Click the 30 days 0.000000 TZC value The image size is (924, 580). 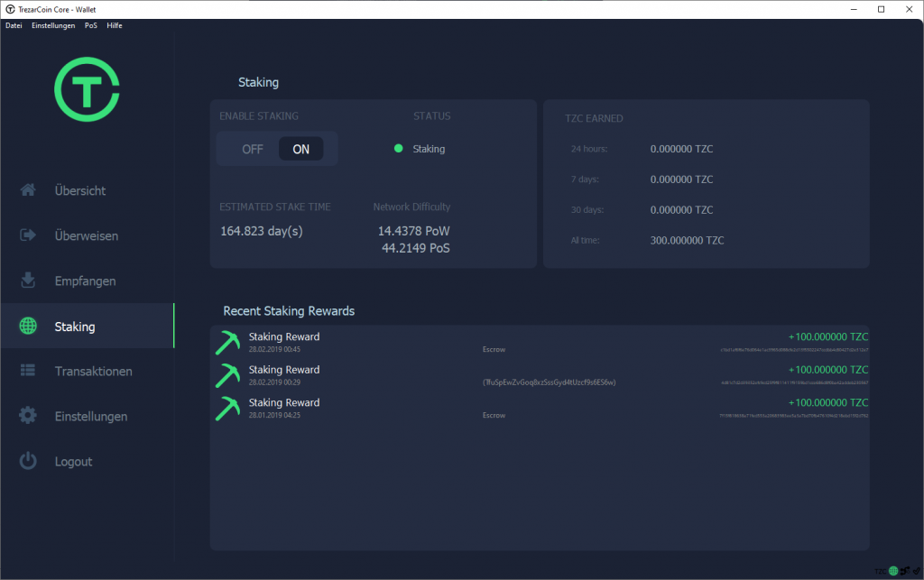coord(682,209)
